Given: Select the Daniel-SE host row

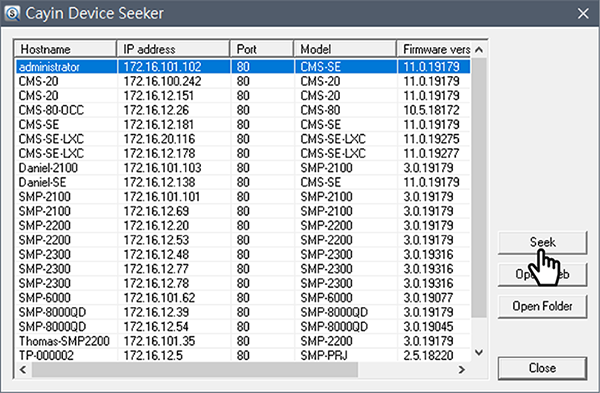Looking at the screenshot, I should coord(243,183).
